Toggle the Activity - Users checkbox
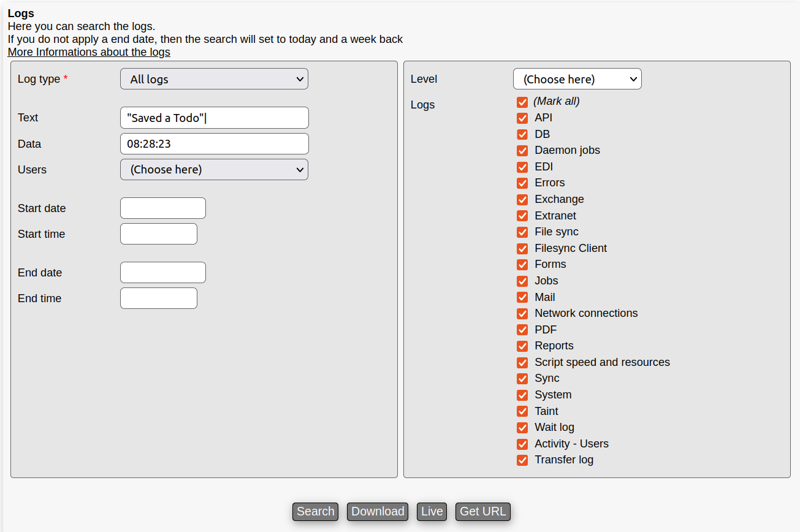The height and width of the screenshot is (532, 800). (x=522, y=444)
